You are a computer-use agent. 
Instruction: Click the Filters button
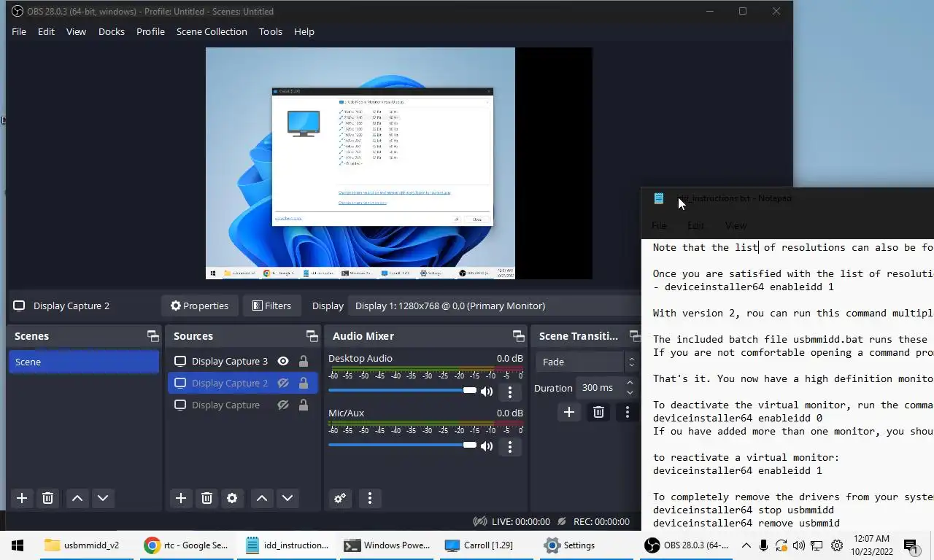tap(271, 306)
